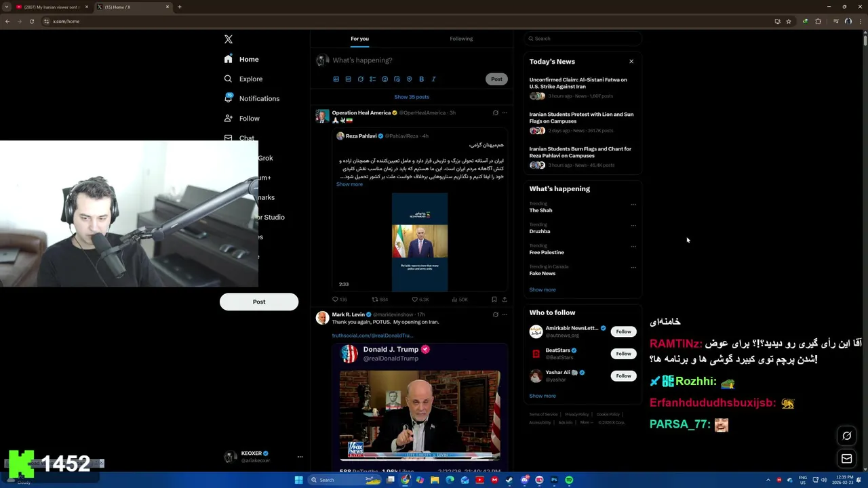Open more options on Mark R. Levin post

[x=505, y=314]
